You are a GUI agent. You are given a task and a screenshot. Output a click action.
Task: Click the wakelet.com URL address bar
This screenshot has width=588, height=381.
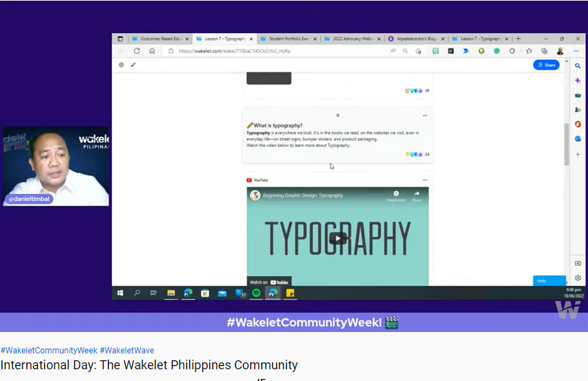tap(234, 51)
